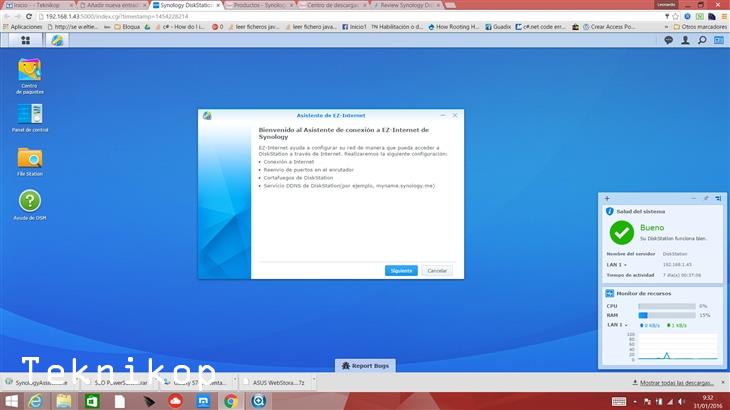The image size is (730, 410).
Task: Click Siguiente in EZ-Internet wizard
Action: pos(401,271)
